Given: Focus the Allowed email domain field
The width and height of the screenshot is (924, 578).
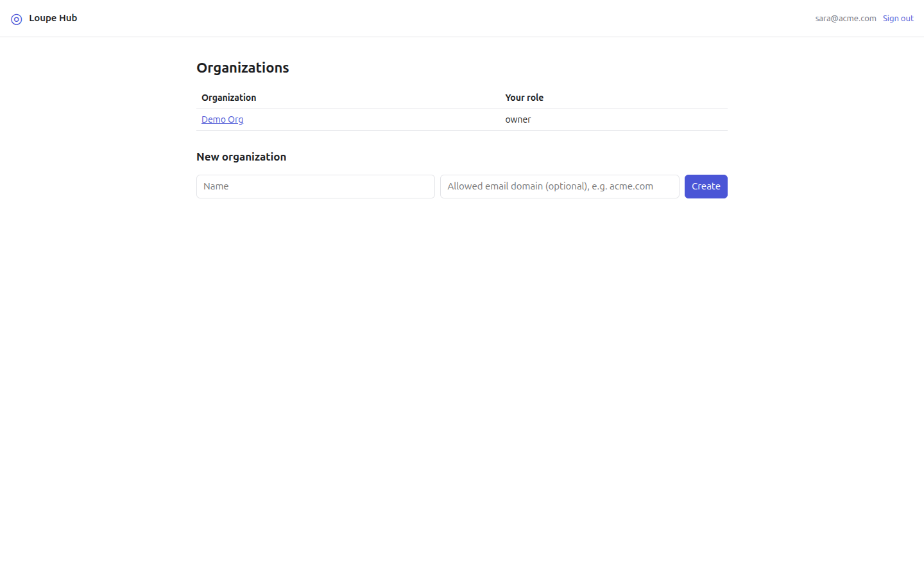Looking at the screenshot, I should (560, 186).
